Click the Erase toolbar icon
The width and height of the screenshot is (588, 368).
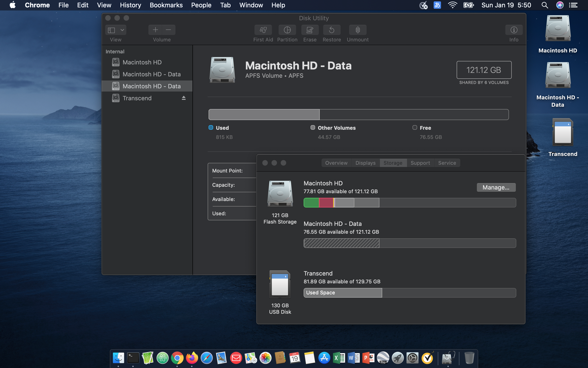310,30
